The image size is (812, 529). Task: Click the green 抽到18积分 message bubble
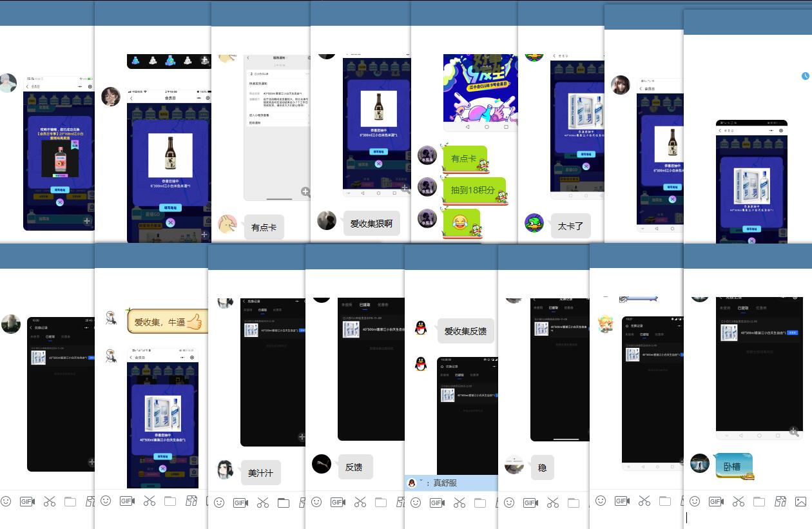tap(474, 190)
